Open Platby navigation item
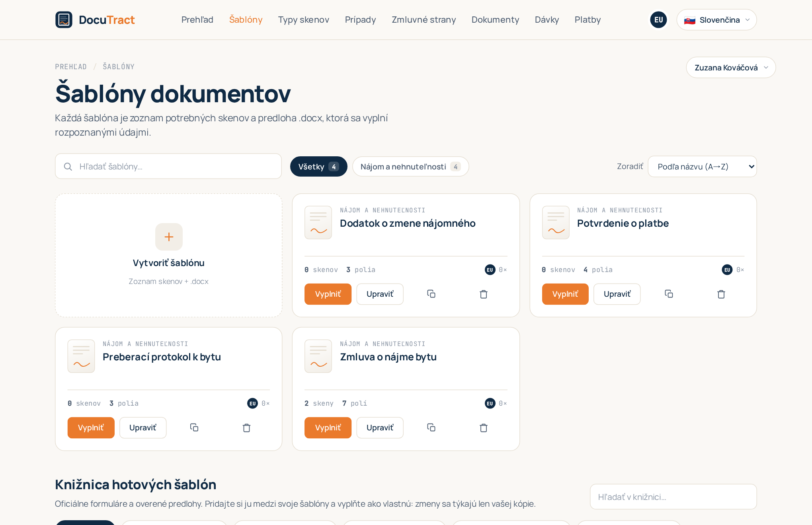 (588, 19)
